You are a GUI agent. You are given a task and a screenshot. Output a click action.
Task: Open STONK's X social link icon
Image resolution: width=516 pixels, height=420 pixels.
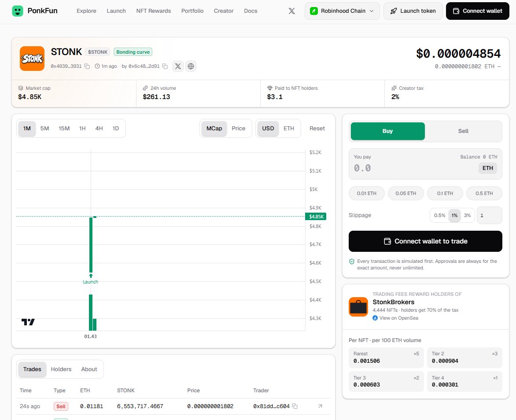(x=178, y=66)
